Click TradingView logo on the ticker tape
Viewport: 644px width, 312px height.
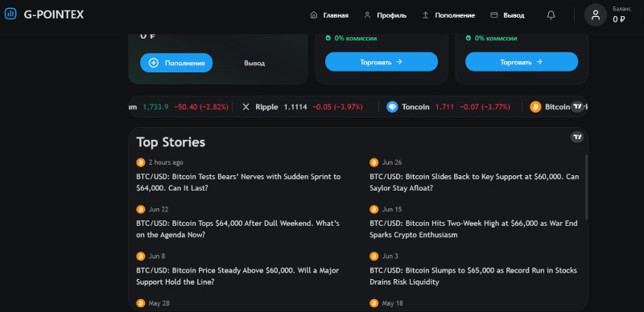[577, 106]
